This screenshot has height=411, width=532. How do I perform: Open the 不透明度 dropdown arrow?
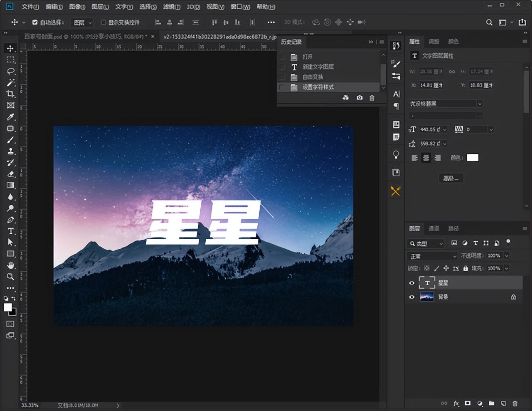click(x=507, y=256)
